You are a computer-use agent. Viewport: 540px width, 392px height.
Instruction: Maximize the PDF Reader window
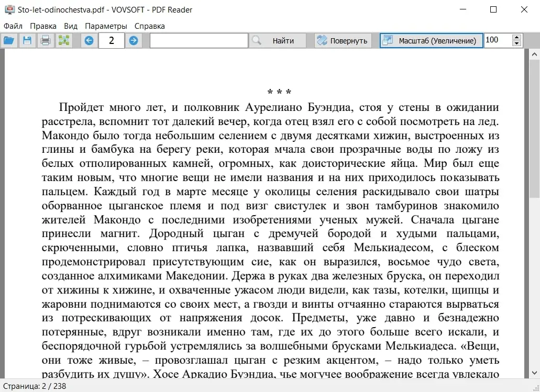[493, 9]
